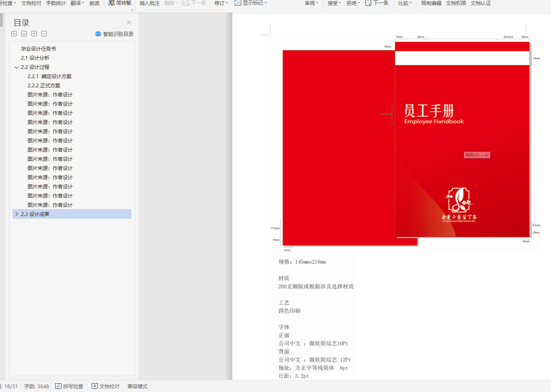Open the 接受 dropdown
The image size is (551, 392).
coord(334,3)
